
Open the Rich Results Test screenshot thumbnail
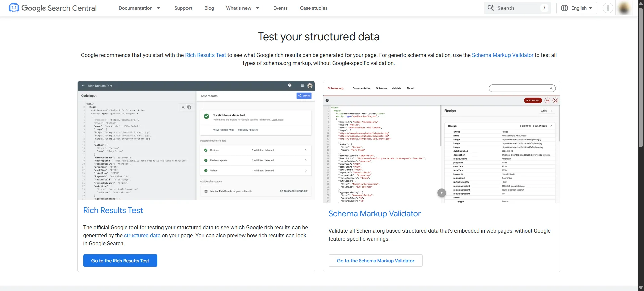coord(196,140)
